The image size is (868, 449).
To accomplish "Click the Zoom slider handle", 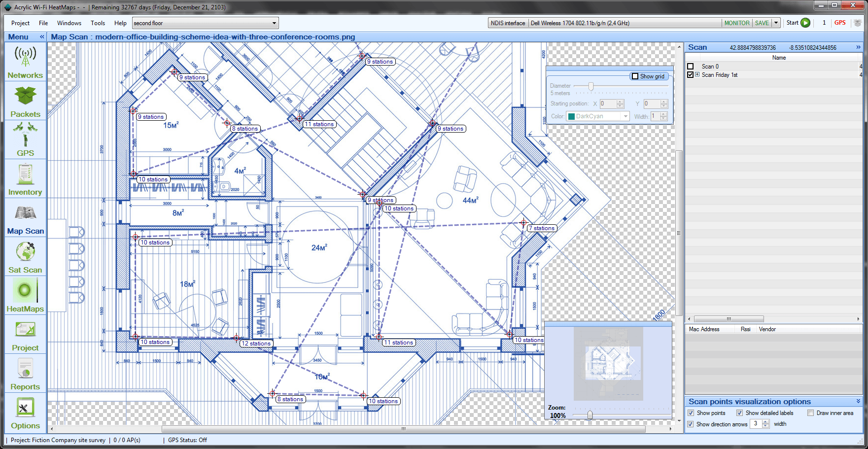I will point(590,415).
